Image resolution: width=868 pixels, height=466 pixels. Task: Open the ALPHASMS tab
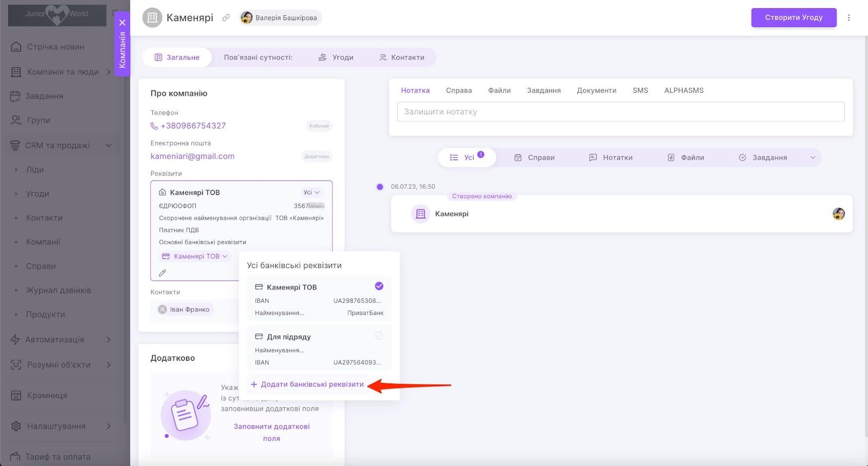point(684,91)
